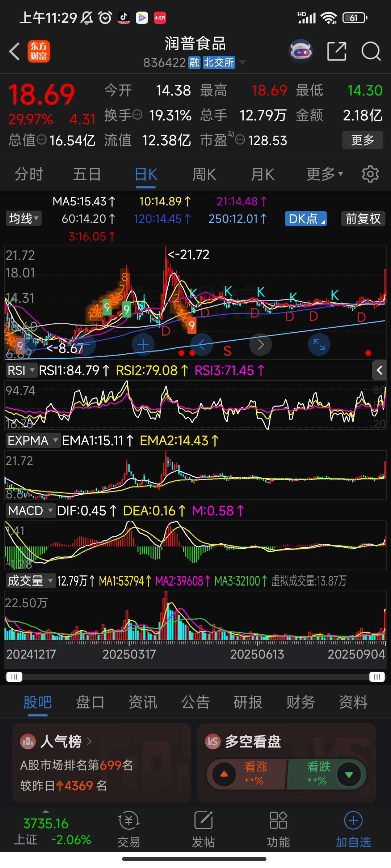Tap 更多 quote details button
Screen dimensions: 391x868
pyautogui.click(x=362, y=140)
